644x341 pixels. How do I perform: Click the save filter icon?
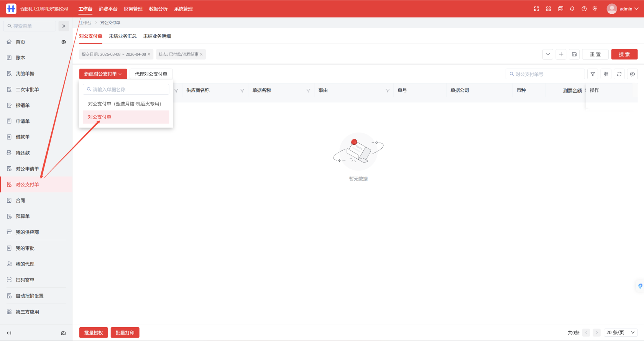tap(574, 54)
